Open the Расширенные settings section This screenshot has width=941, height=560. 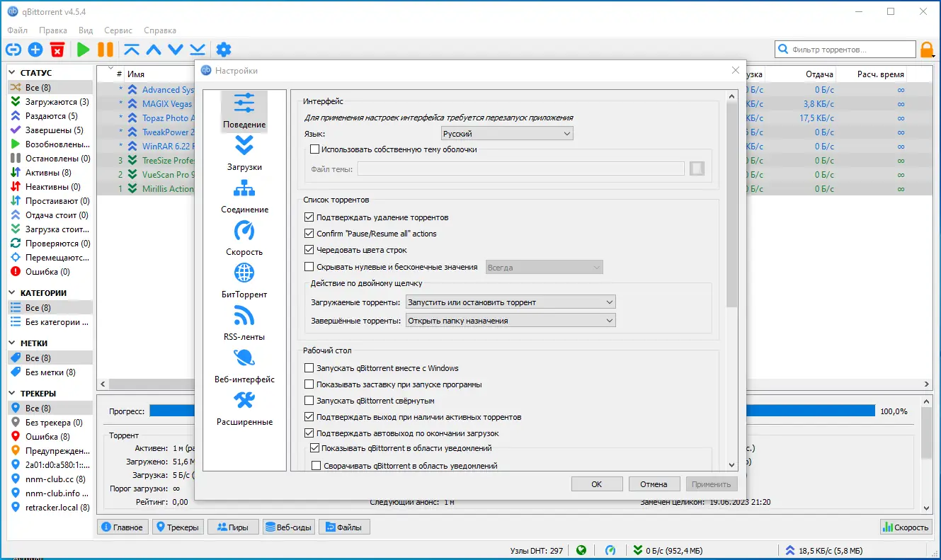[244, 408]
